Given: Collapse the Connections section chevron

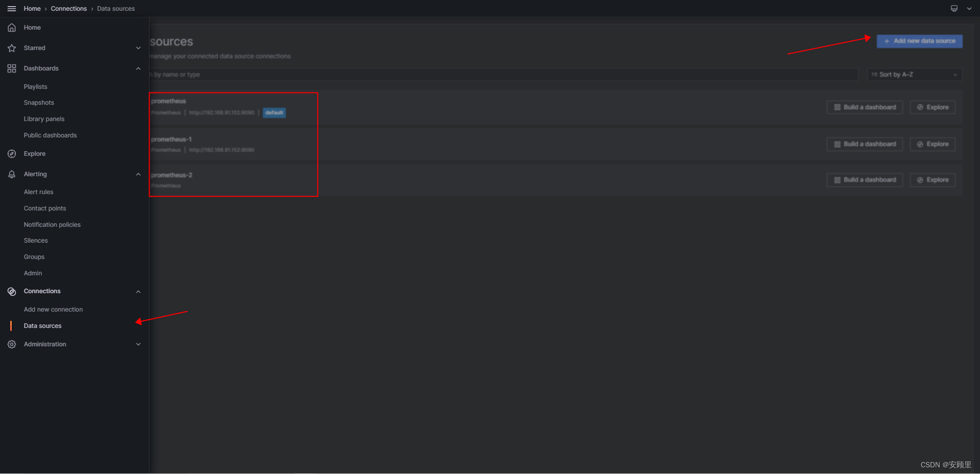Looking at the screenshot, I should tap(138, 292).
